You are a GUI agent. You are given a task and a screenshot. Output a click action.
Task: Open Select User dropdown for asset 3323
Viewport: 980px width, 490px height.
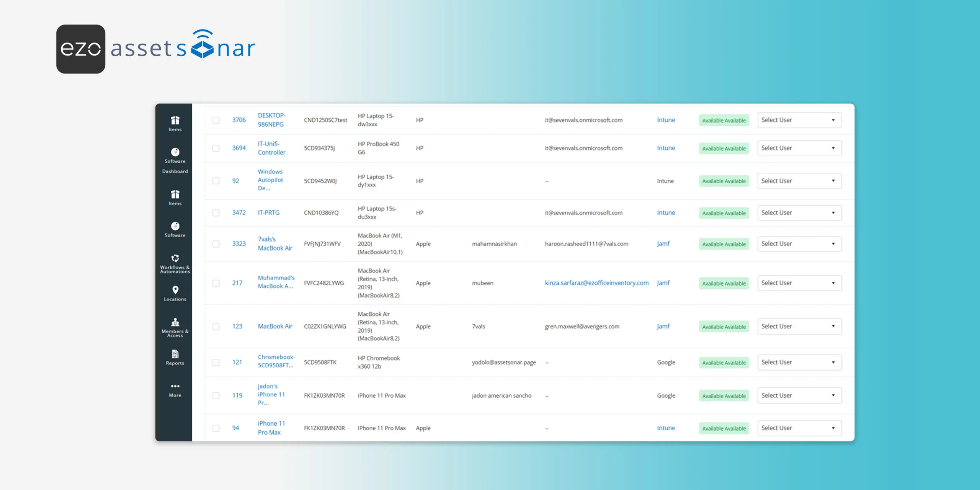click(x=799, y=244)
